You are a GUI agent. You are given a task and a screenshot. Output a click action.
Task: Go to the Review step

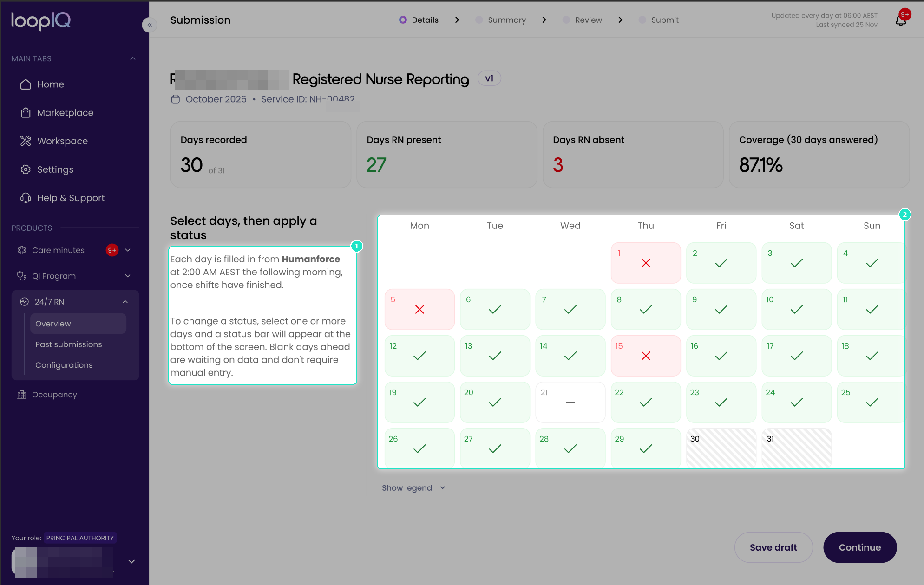point(582,20)
